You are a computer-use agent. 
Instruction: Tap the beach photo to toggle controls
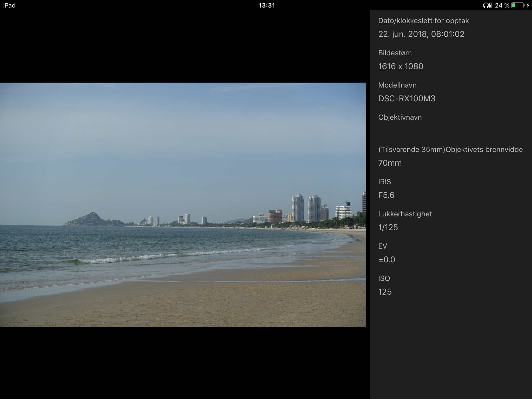point(183,204)
